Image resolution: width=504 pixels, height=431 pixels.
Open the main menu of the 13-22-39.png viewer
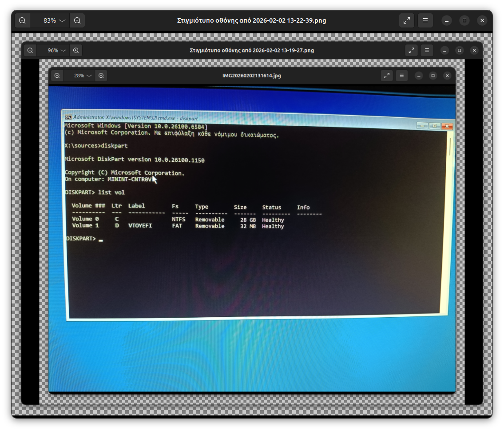(x=425, y=20)
